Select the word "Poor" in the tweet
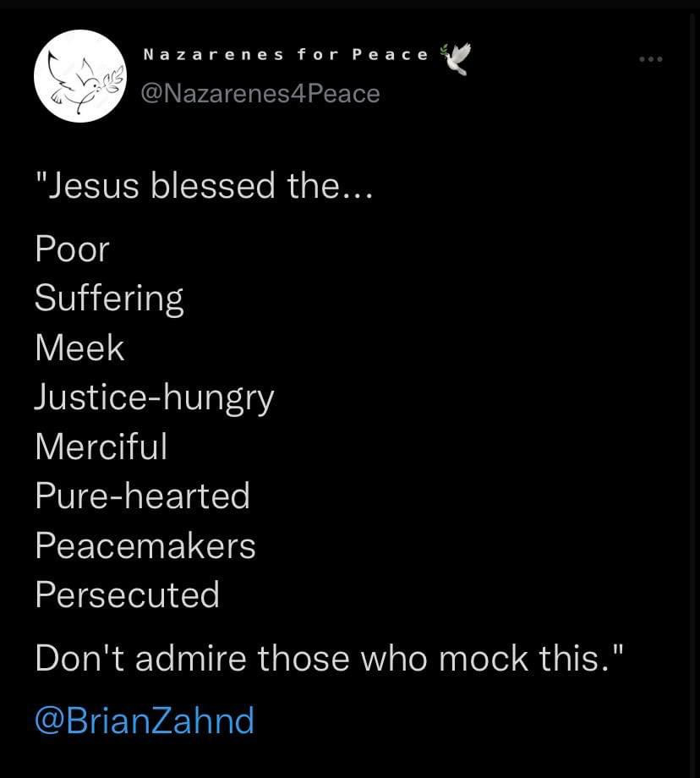 pyautogui.click(x=73, y=249)
